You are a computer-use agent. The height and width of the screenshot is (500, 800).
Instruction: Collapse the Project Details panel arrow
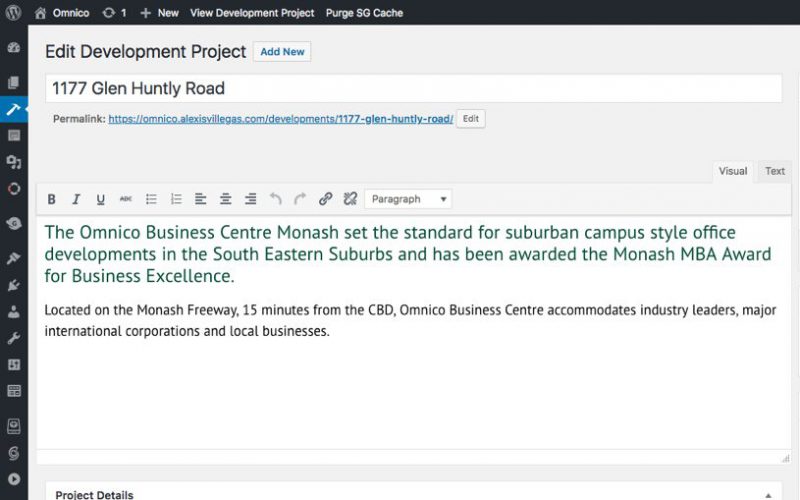tap(768, 495)
